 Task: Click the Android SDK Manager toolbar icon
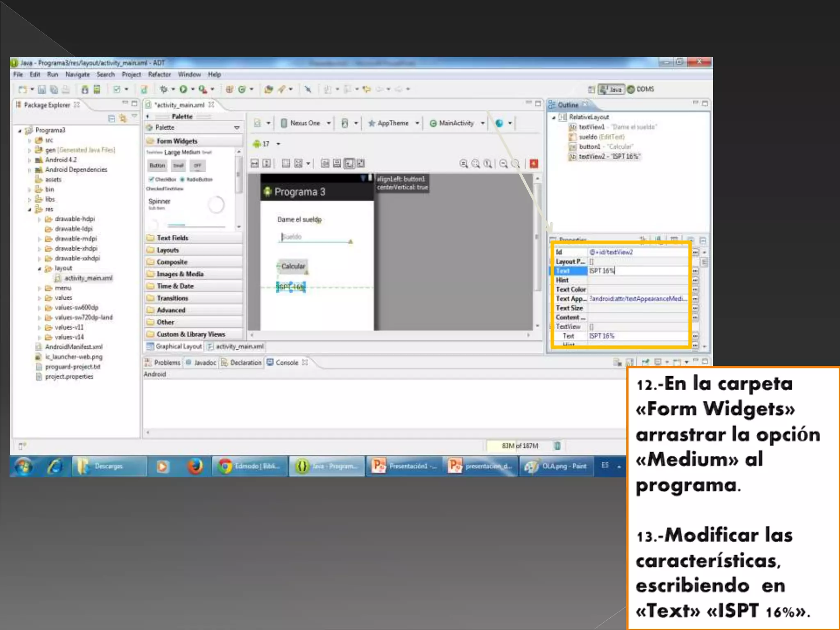coord(85,89)
